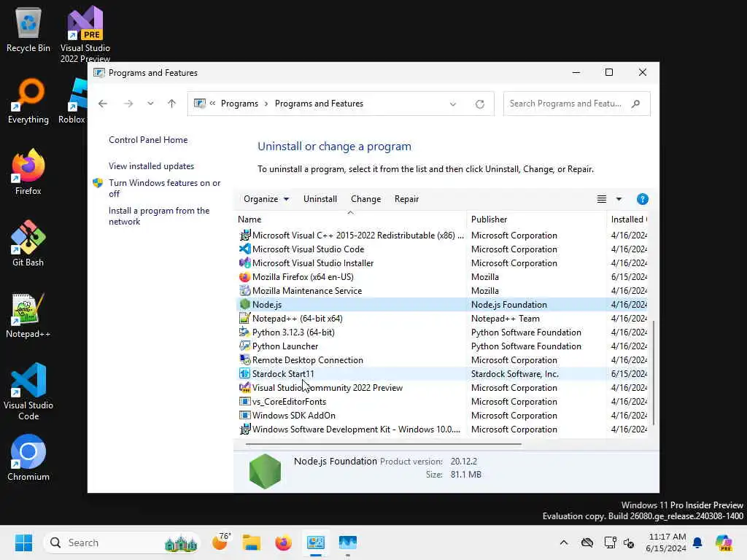Viewport: 747px width, 560px height.
Task: Click the Programs and Features breadcrumb
Action: click(319, 104)
